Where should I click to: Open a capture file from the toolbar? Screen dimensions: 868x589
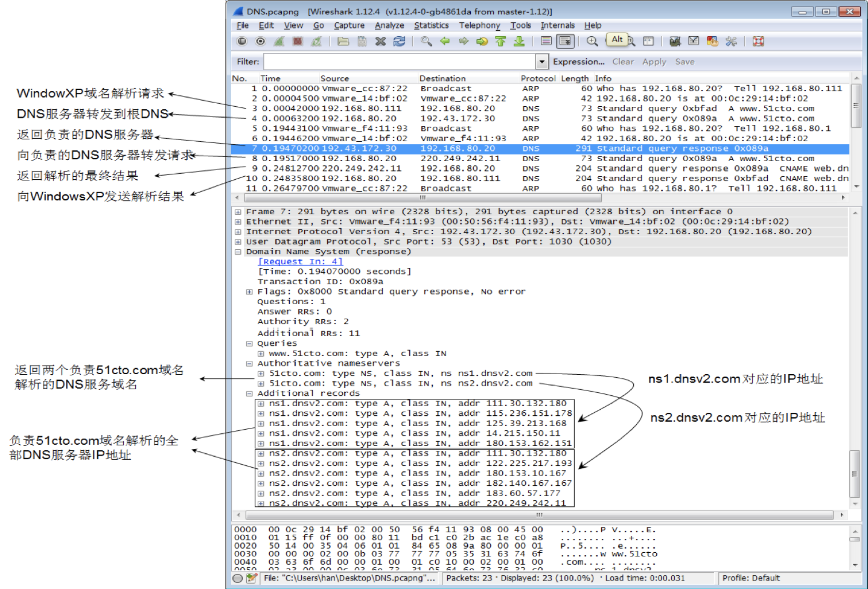343,42
